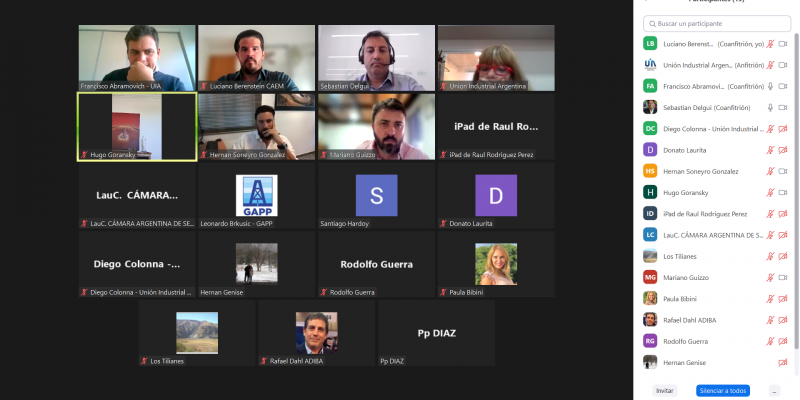
Task: Toggle Paula Bibini's disabled camera in list
Action: (783, 299)
